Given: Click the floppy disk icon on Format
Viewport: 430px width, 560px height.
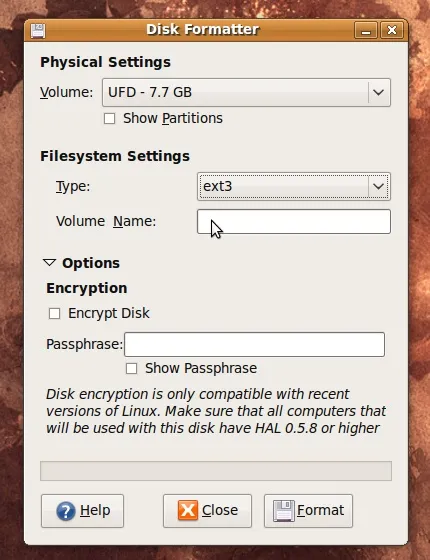Looking at the screenshot, I should coord(284,511).
